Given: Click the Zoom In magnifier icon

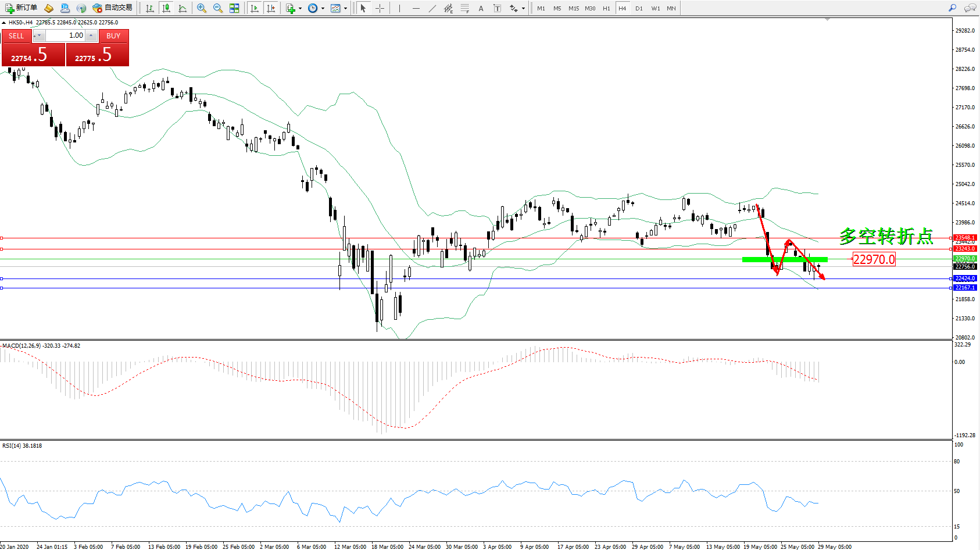Looking at the screenshot, I should click(202, 8).
